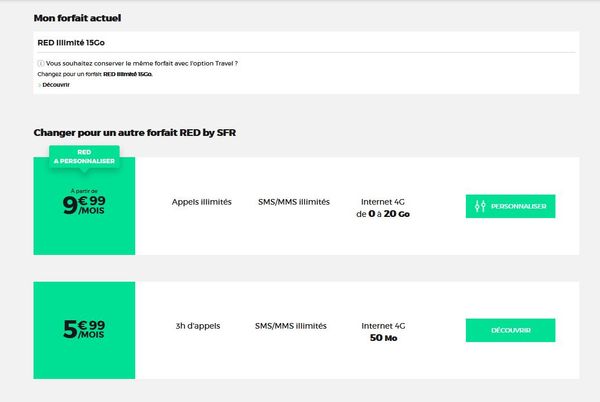Click the RED illimité 15Go plan title

70,42
